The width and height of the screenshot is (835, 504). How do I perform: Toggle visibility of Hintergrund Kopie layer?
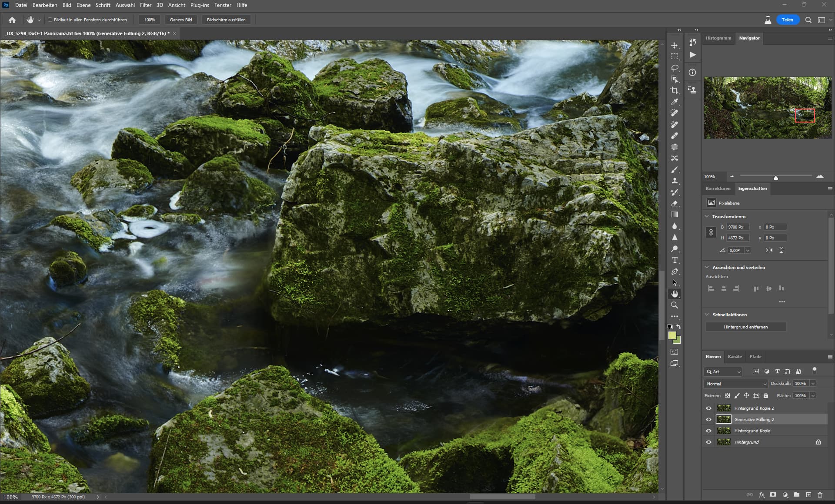708,431
